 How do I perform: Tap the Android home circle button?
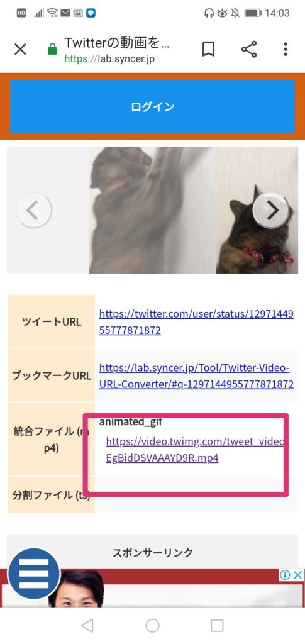click(x=152, y=626)
